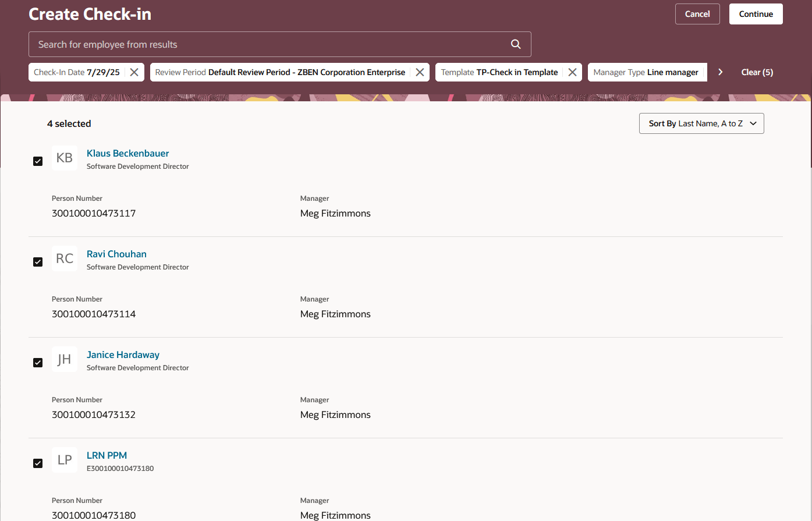Click the search magnifier icon
Viewport: 812px width, 521px height.
516,44
